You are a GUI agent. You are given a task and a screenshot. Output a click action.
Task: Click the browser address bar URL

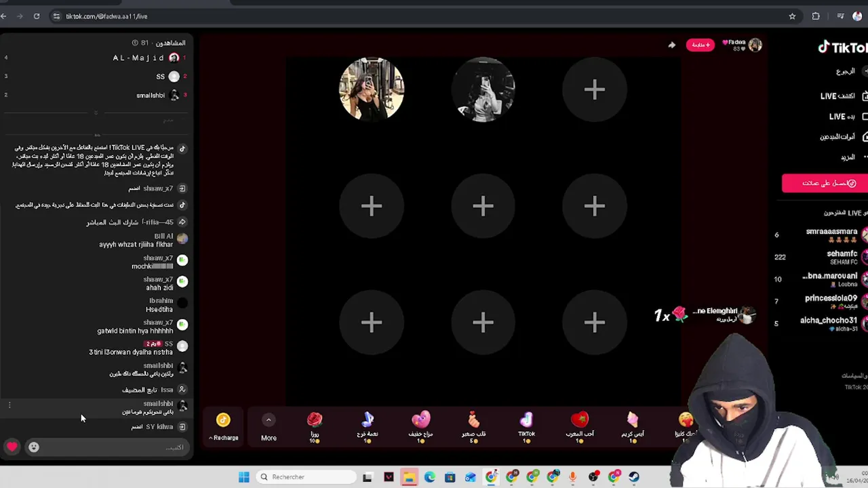[106, 16]
